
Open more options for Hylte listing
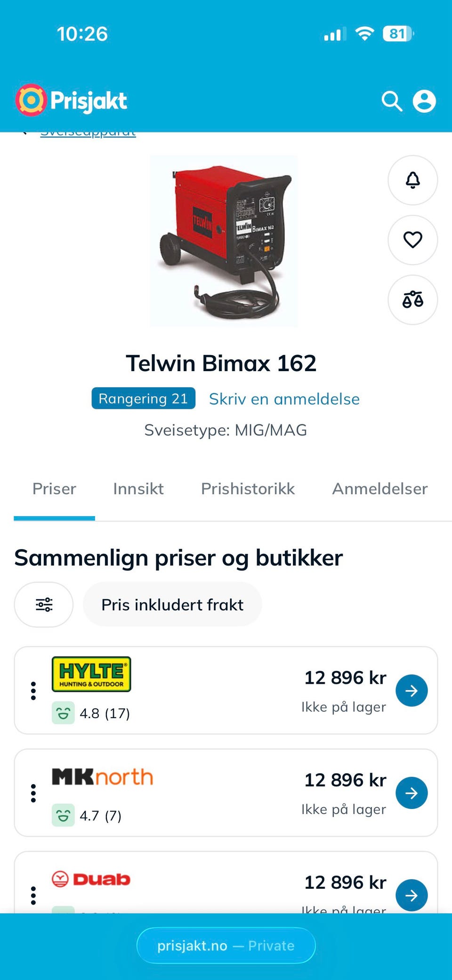(33, 690)
